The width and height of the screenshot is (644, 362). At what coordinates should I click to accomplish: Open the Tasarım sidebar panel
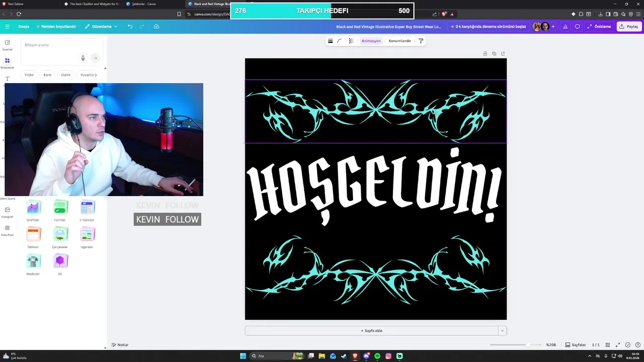pyautogui.click(x=7, y=45)
